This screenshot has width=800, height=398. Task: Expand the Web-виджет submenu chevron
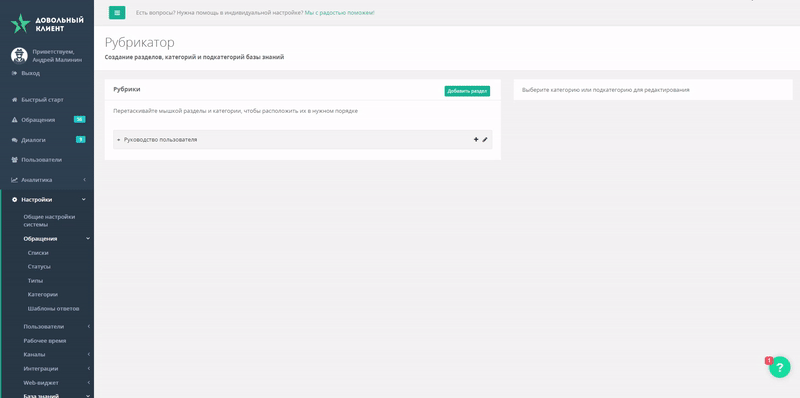88,383
